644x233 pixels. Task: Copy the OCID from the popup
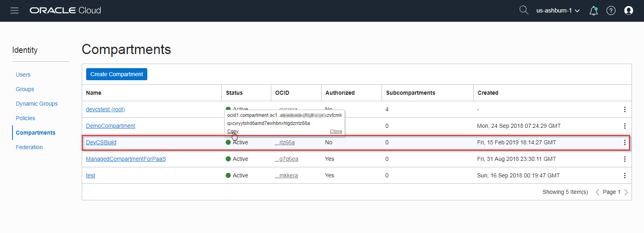click(233, 131)
